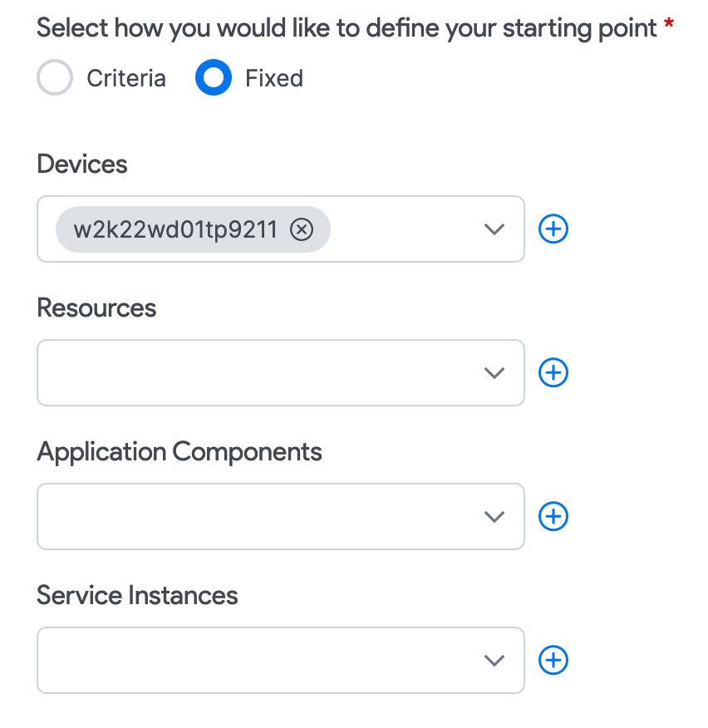Screen dimensions: 708x728
Task: Click the 'Criteria' text label
Action: coord(126,79)
